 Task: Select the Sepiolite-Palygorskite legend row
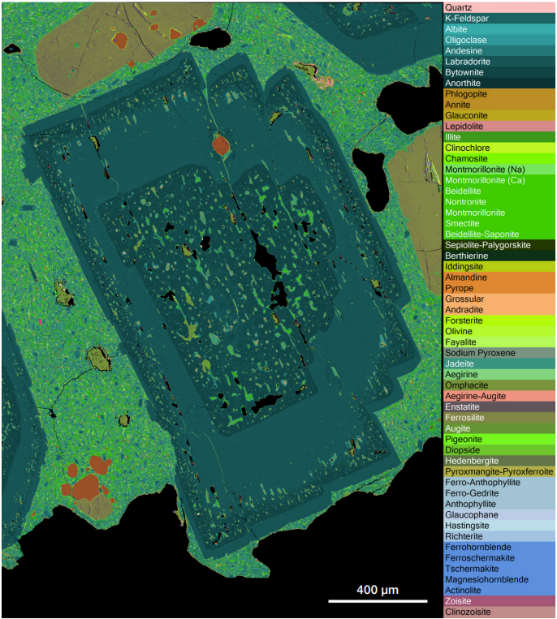coord(499,245)
